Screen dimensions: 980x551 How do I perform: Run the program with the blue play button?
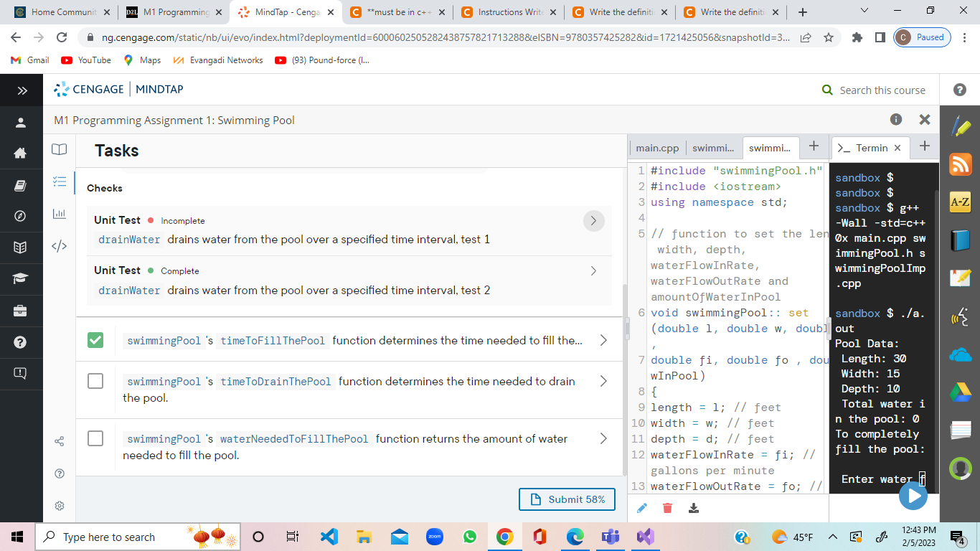click(x=913, y=494)
